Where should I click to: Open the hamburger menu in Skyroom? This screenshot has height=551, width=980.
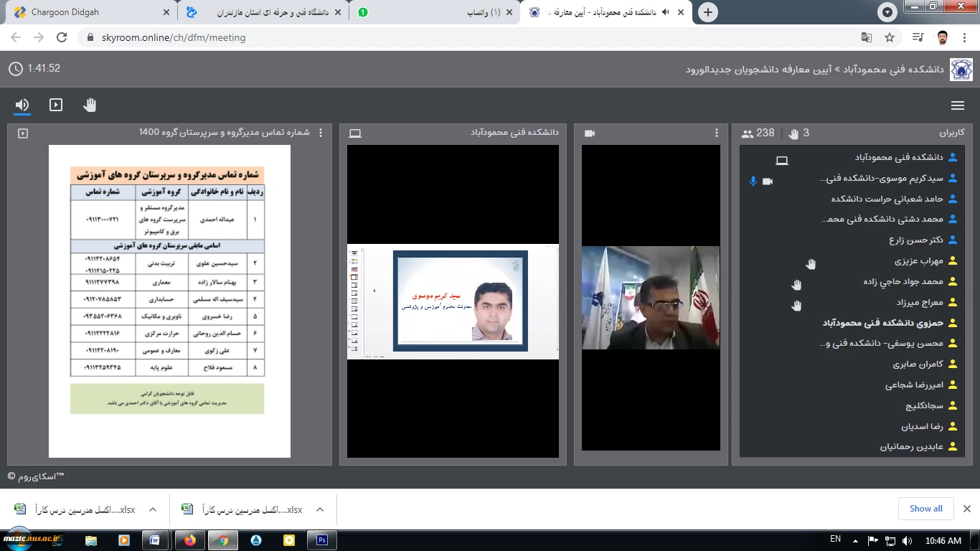957,105
